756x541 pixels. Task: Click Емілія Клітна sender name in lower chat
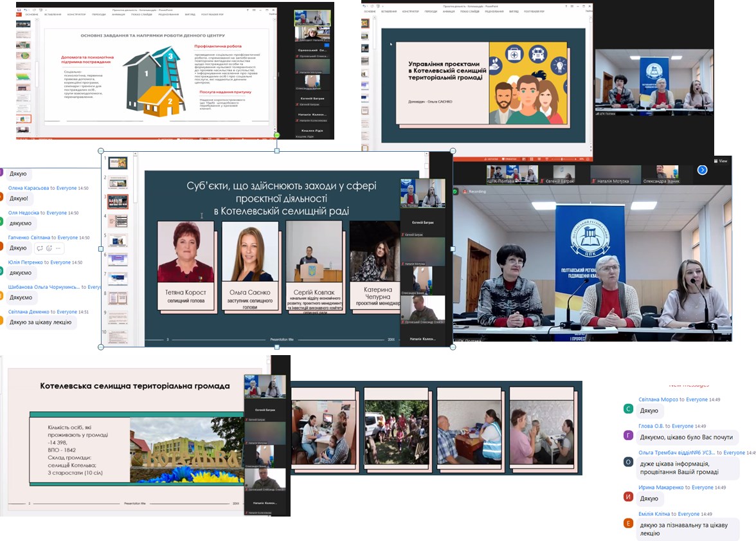(x=654, y=514)
